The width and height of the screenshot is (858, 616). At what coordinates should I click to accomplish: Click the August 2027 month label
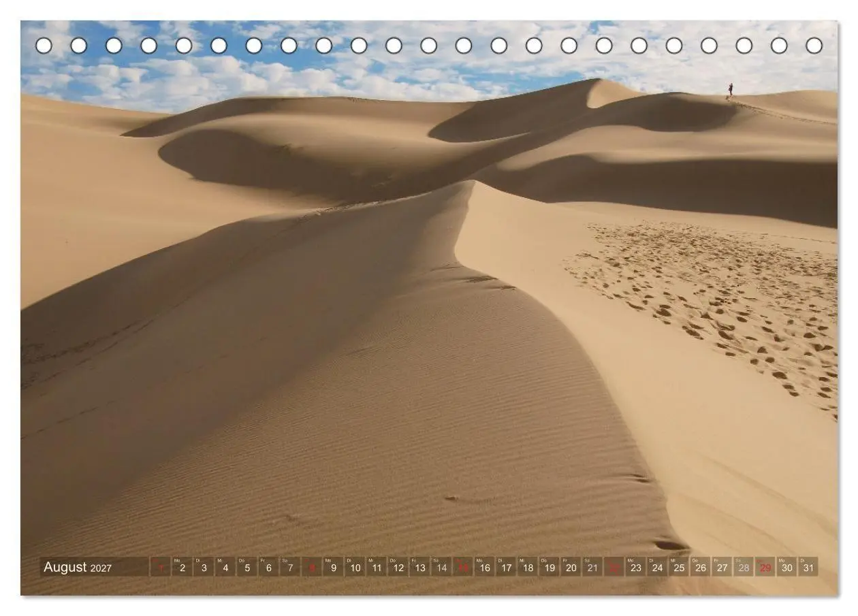click(x=78, y=567)
